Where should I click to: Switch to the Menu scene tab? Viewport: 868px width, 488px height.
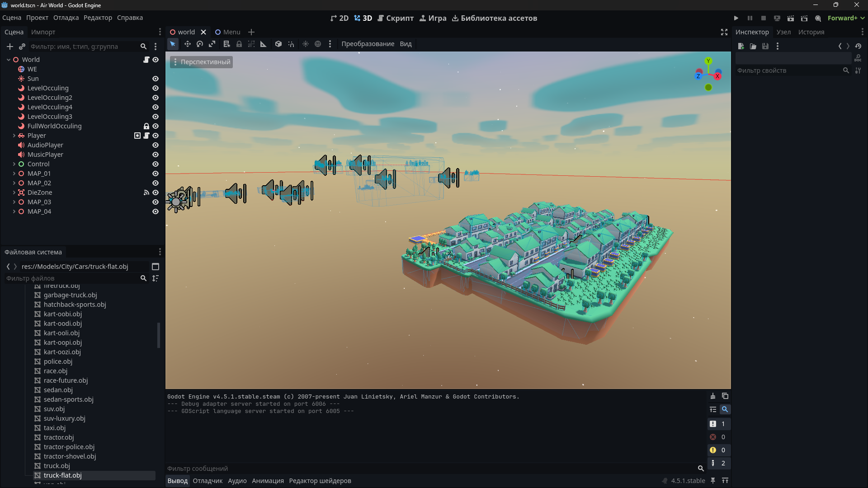point(228,32)
